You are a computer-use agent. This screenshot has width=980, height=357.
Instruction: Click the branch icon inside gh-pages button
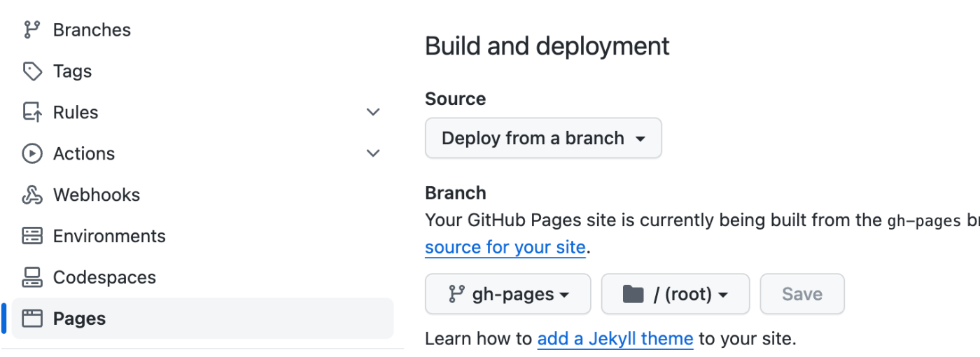click(x=456, y=294)
